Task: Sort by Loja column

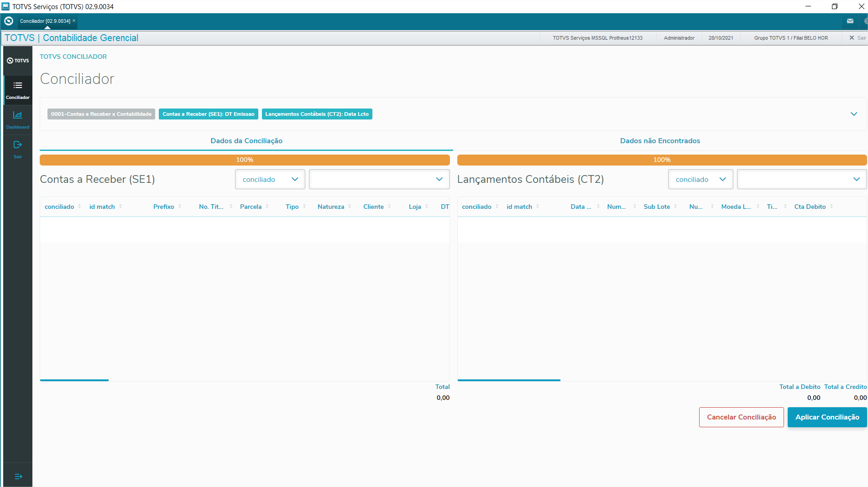Action: click(x=427, y=207)
